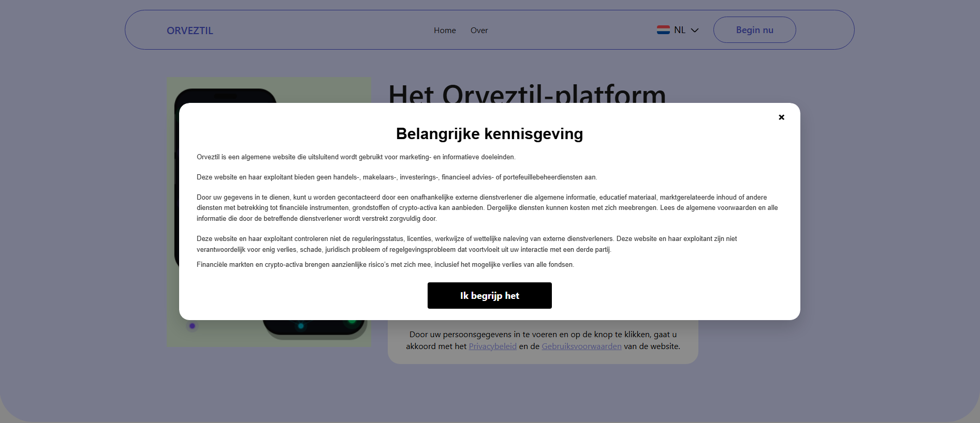
Task: Open the Over menu item
Action: tap(479, 31)
